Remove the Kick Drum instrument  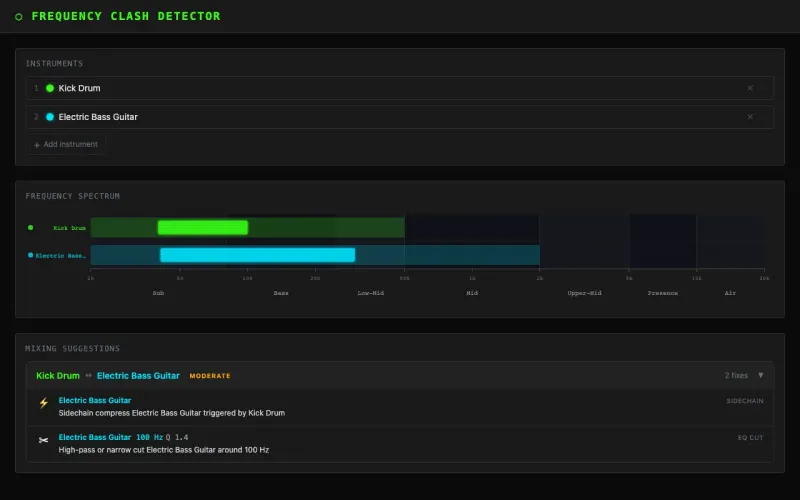click(750, 88)
